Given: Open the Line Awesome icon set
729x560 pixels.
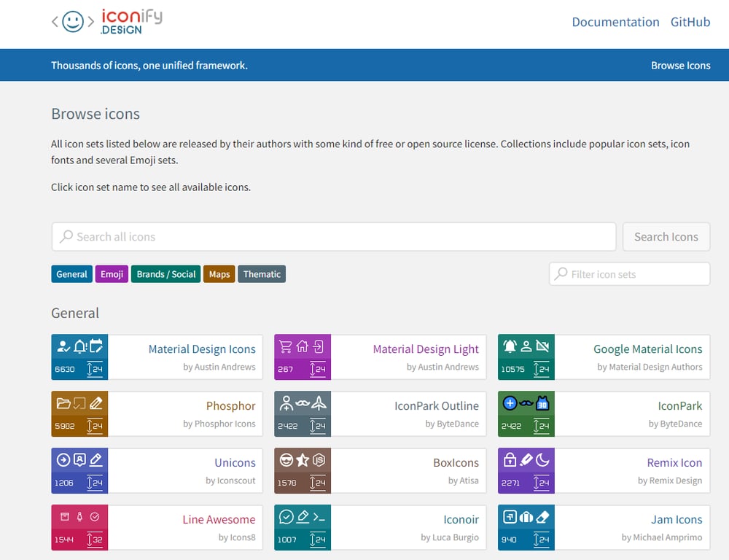Looking at the screenshot, I should (x=219, y=519).
